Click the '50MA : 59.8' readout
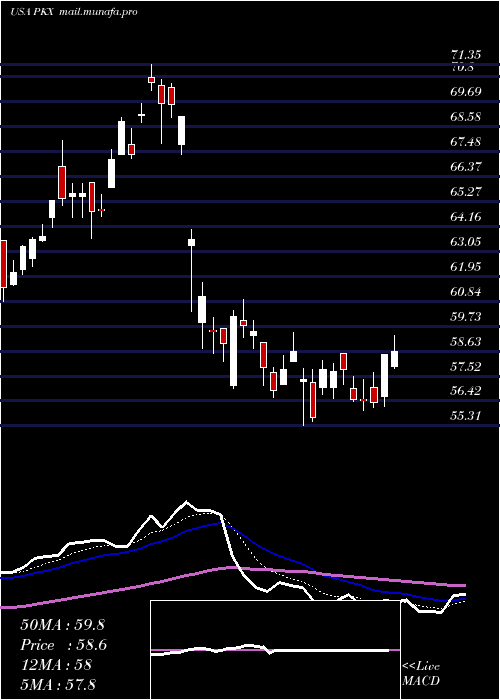The height and width of the screenshot is (700, 500). pyautogui.click(x=62, y=625)
